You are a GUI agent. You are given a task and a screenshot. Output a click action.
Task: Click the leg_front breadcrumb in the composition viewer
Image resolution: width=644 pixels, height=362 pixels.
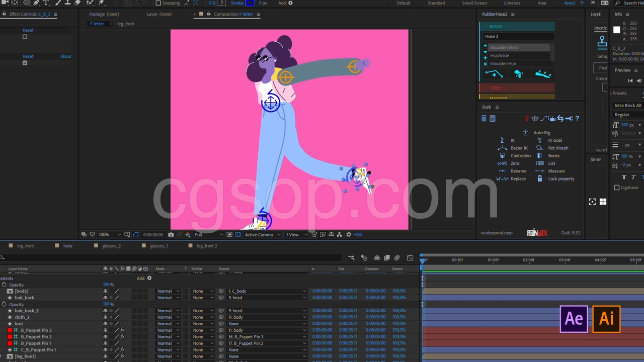pos(126,24)
